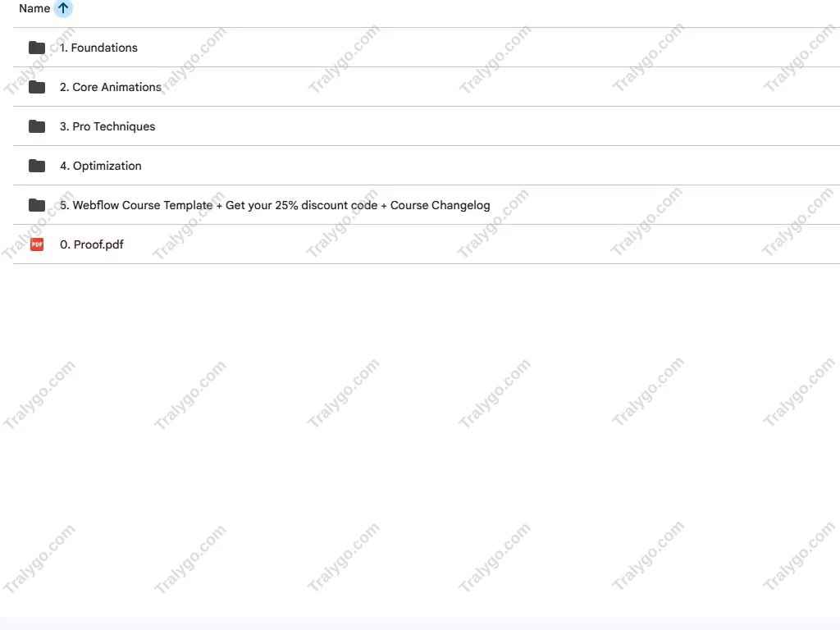Sort files using the Name column header
This screenshot has height=630, width=840.
34,8
